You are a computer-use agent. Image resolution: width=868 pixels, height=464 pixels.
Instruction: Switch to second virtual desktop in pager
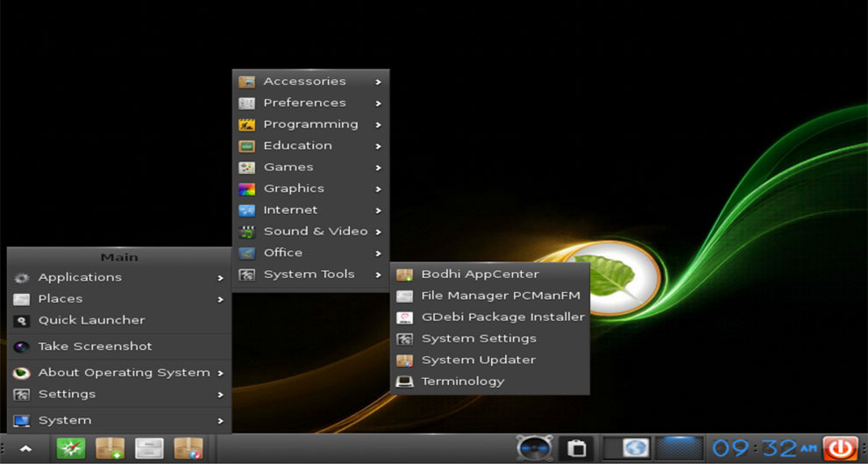pyautogui.click(x=679, y=448)
